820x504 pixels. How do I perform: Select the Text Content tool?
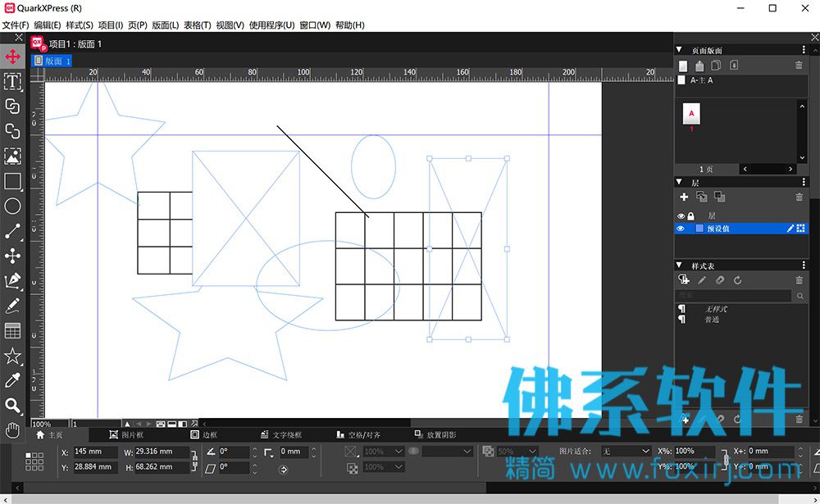point(12,82)
